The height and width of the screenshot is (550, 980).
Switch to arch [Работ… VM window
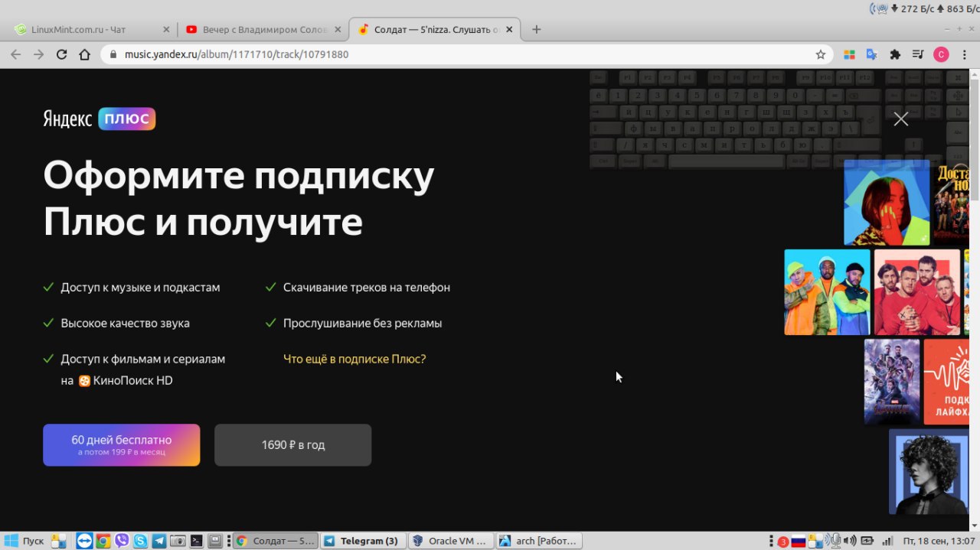539,541
